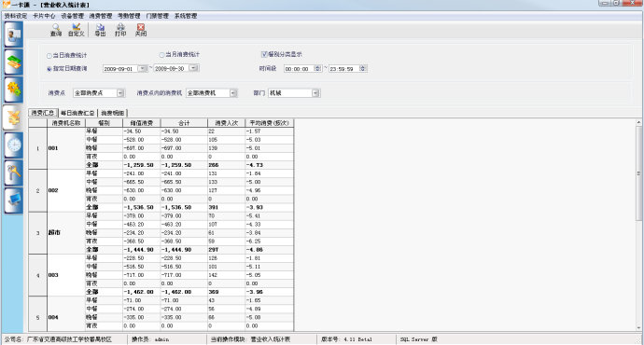Image resolution: width=644 pixels, height=345 pixels.
Task: Click the -1,444.90 total cell in 储值消费
Action: [142, 249]
